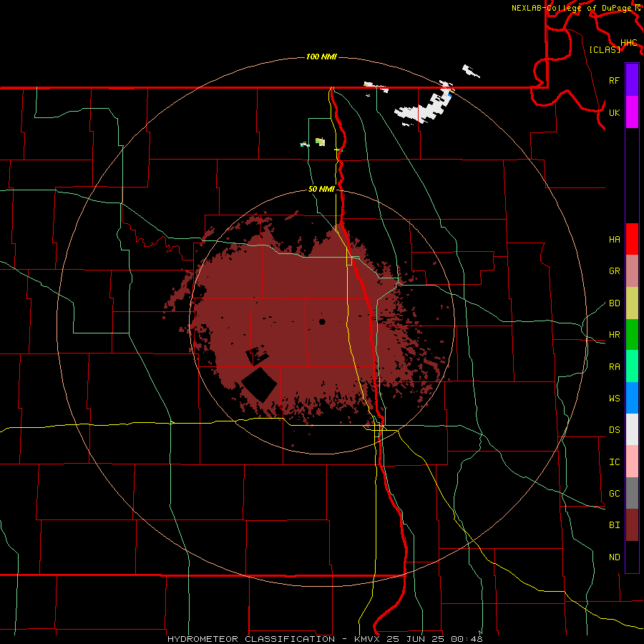Click the HHC product code text
This screenshot has height=644, width=644.
628,43
